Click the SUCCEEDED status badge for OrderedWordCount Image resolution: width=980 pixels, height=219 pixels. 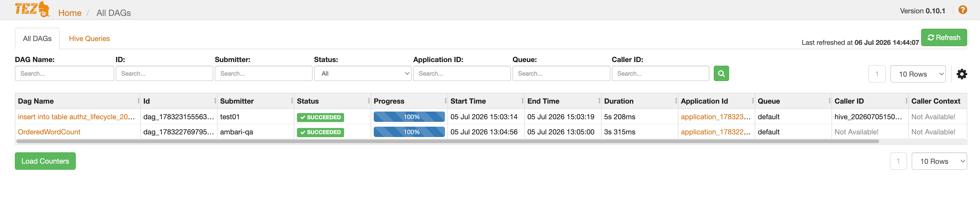[x=320, y=132]
